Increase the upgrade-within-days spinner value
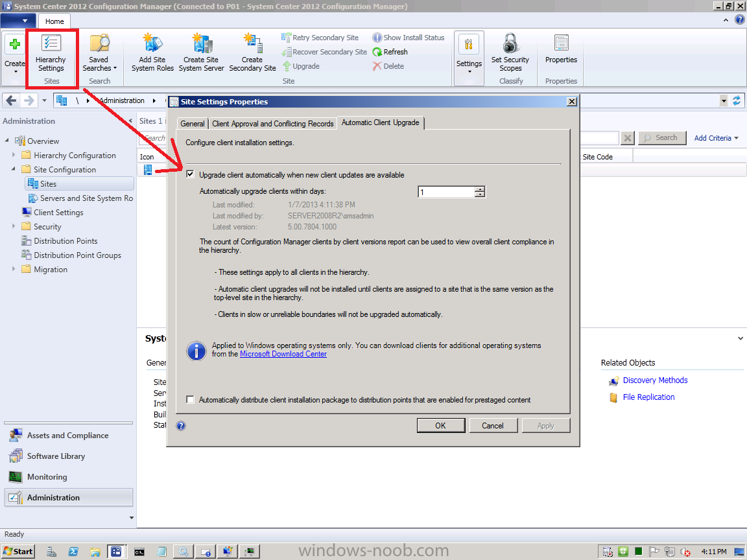This screenshot has width=747, height=560. pos(480,189)
